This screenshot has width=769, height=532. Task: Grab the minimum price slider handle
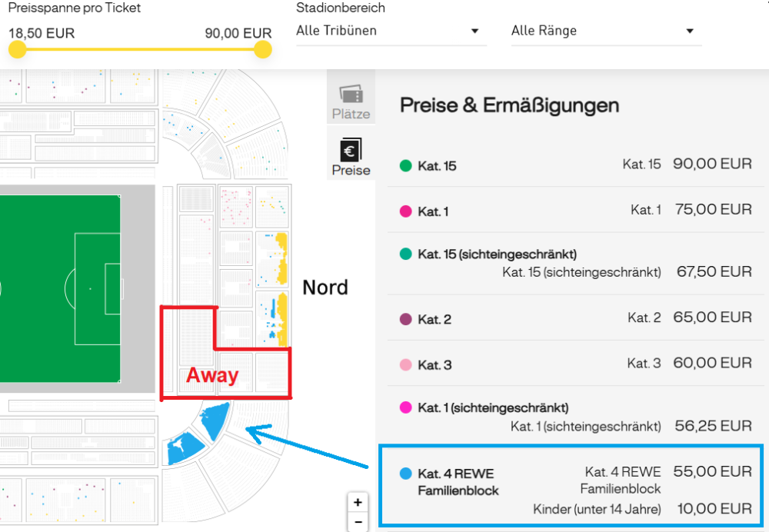[x=17, y=49]
